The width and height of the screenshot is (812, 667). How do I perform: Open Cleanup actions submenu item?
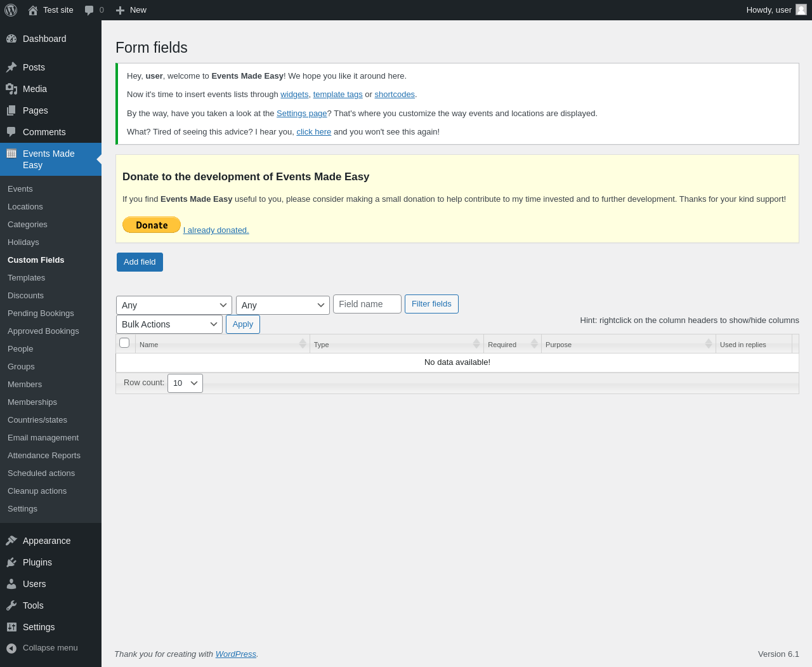37,491
